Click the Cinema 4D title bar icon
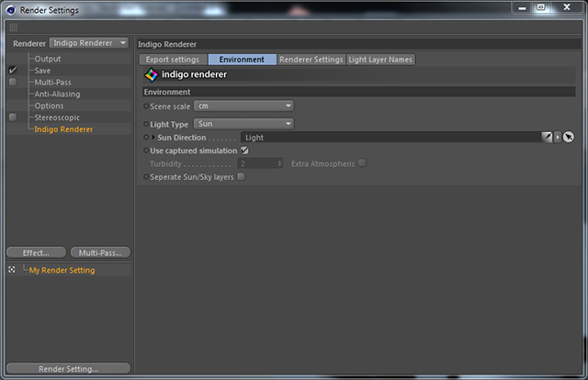The width and height of the screenshot is (588, 380). (x=11, y=10)
